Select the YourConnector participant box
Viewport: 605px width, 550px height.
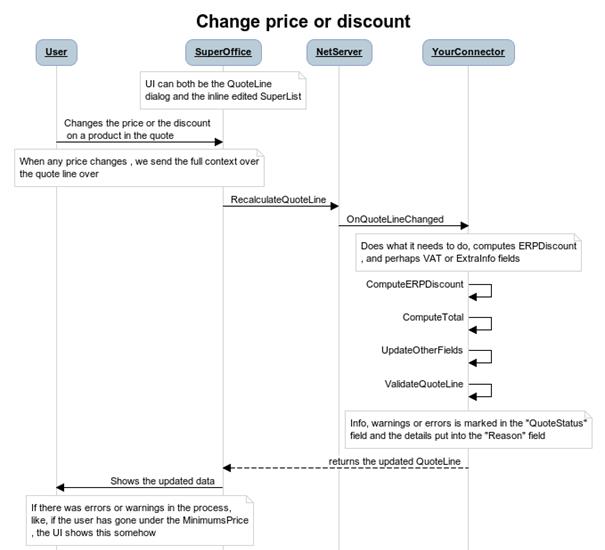pyautogui.click(x=468, y=52)
